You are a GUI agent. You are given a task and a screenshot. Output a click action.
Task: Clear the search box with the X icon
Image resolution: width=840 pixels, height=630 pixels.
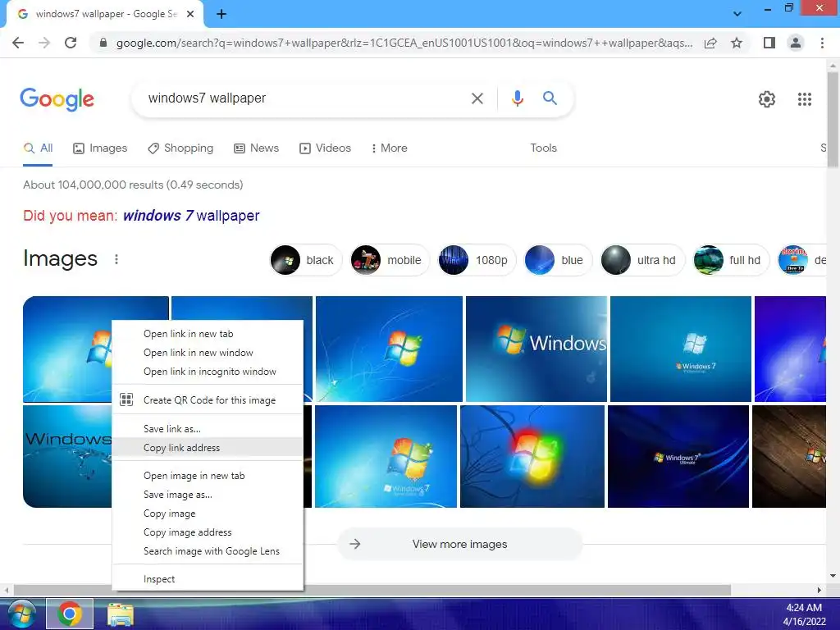tap(477, 98)
